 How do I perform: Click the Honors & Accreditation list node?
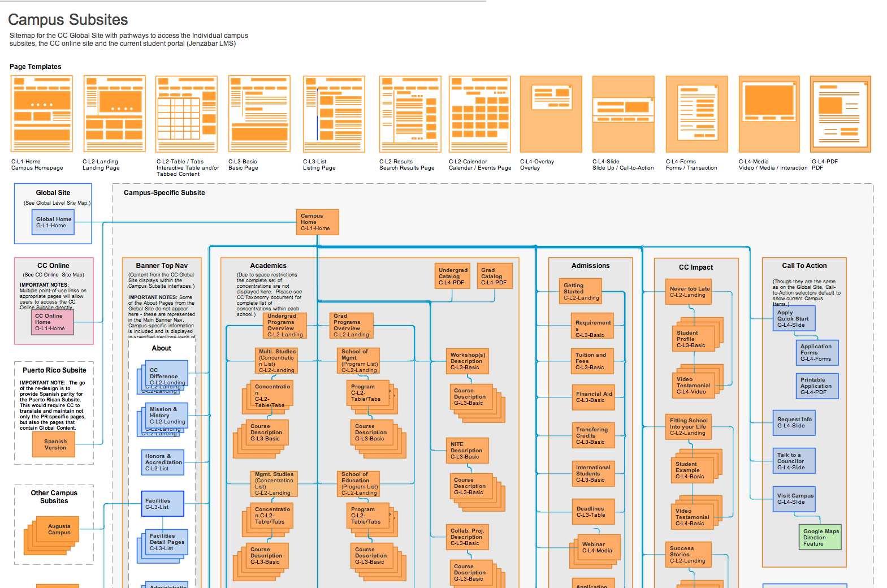(163, 462)
